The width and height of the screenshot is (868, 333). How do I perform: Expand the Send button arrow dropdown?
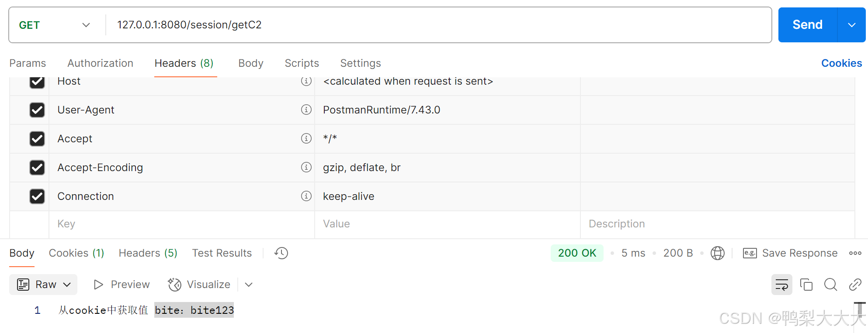pyautogui.click(x=851, y=25)
